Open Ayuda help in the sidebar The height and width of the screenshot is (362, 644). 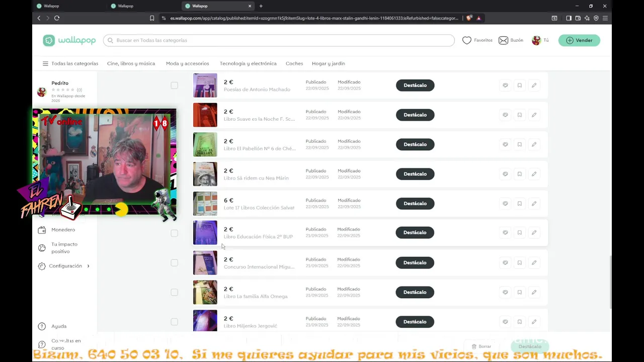[x=52, y=326]
